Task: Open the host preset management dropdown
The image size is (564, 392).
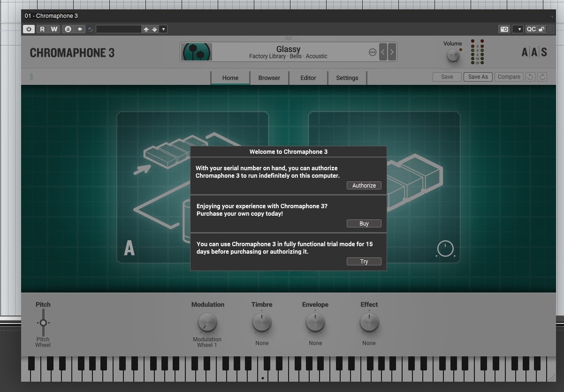Action: (x=163, y=29)
